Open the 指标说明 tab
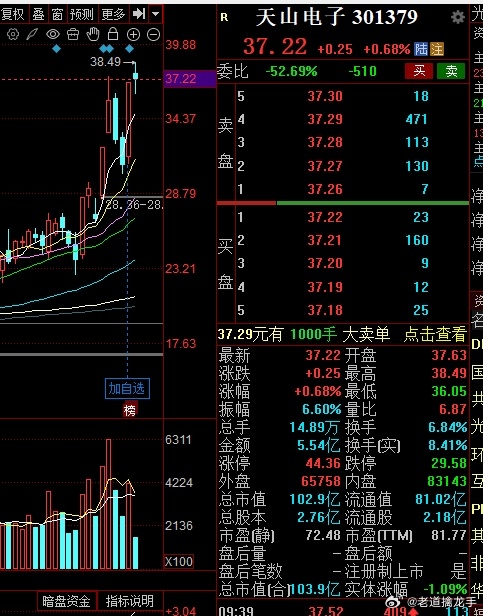Viewport: 483px width, 616px height. pyautogui.click(x=130, y=601)
